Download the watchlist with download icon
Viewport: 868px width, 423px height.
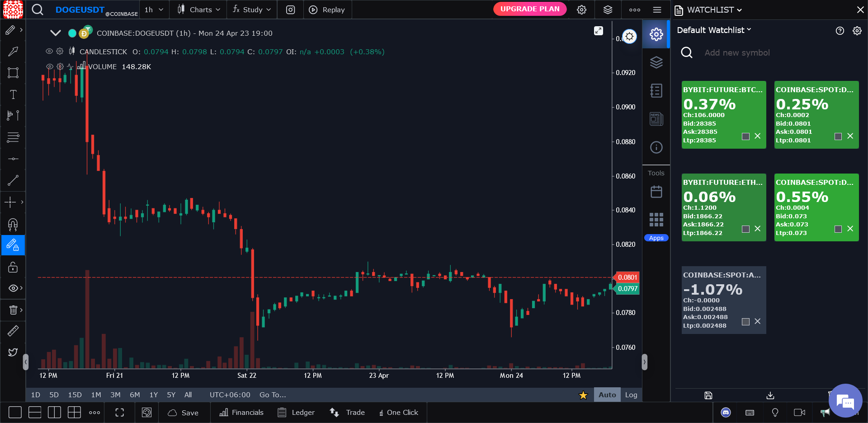tap(770, 395)
